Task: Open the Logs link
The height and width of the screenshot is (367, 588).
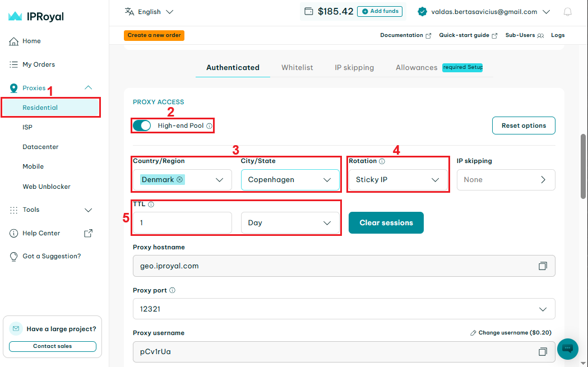Action: [x=558, y=35]
